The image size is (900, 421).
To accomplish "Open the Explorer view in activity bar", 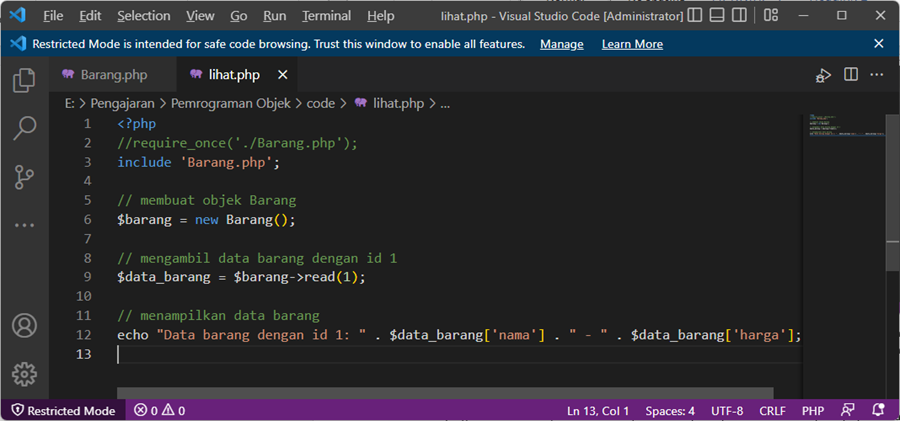I will [x=24, y=80].
